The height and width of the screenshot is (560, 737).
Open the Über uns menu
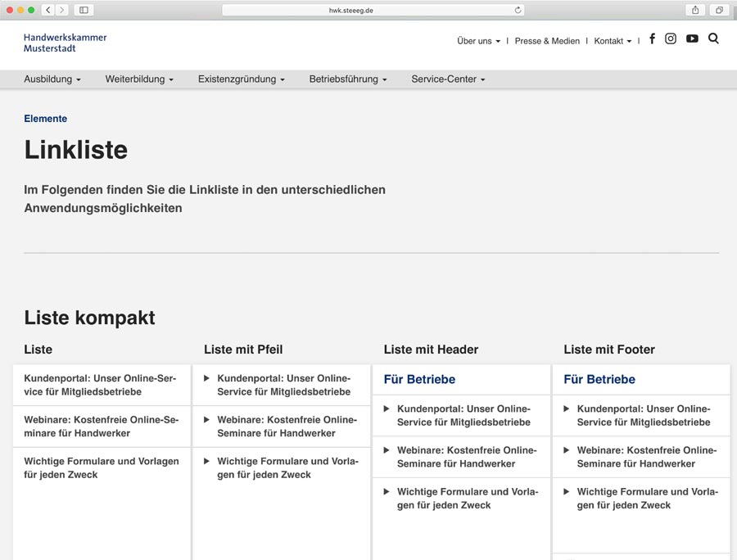point(478,41)
